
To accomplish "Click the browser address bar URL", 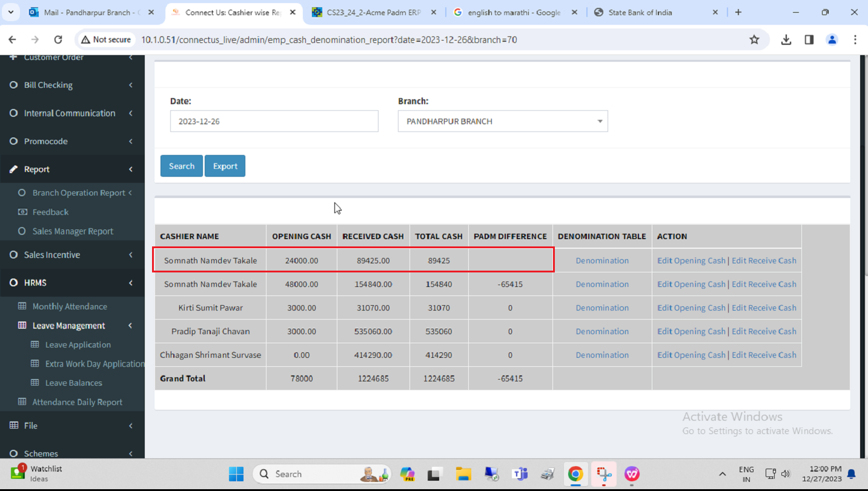I will pyautogui.click(x=329, y=39).
